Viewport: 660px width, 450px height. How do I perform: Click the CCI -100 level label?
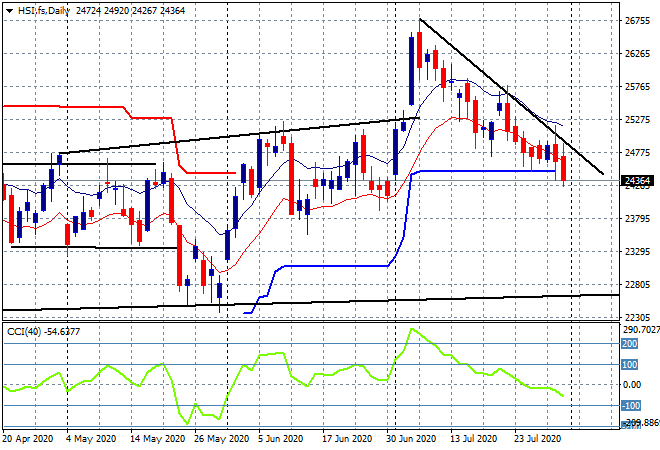(x=631, y=406)
